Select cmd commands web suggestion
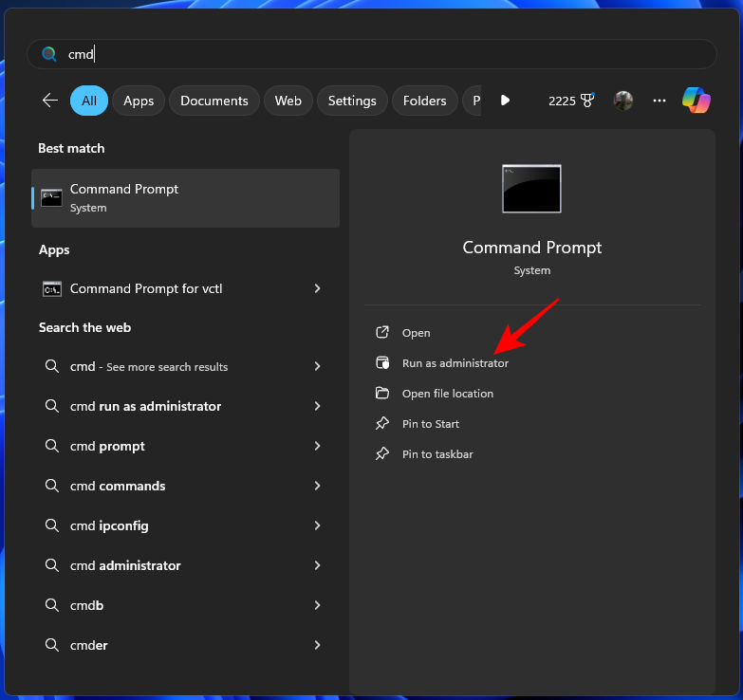The image size is (743, 700). [185, 486]
